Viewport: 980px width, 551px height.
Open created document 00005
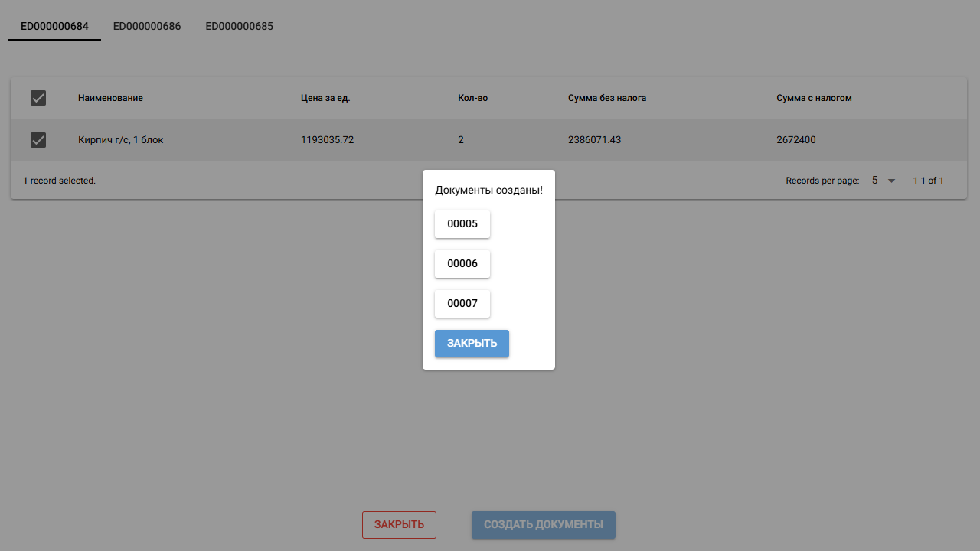462,224
